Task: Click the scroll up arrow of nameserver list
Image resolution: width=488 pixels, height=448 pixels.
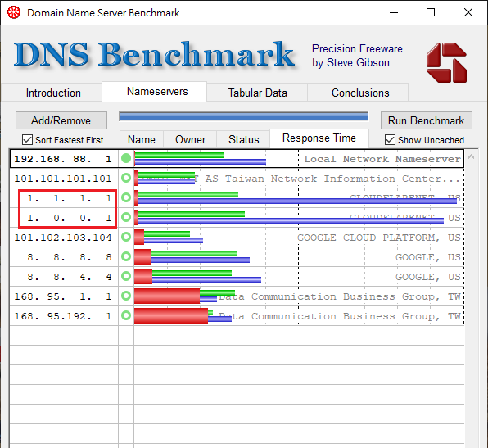Action: click(471, 156)
